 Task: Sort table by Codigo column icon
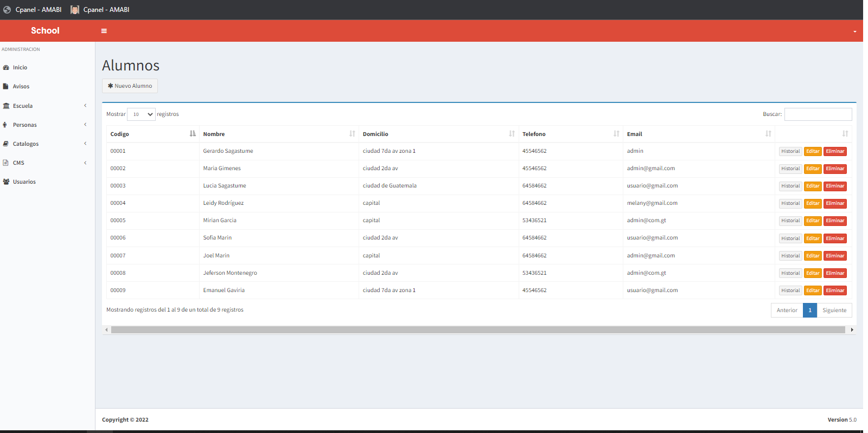coord(193,134)
